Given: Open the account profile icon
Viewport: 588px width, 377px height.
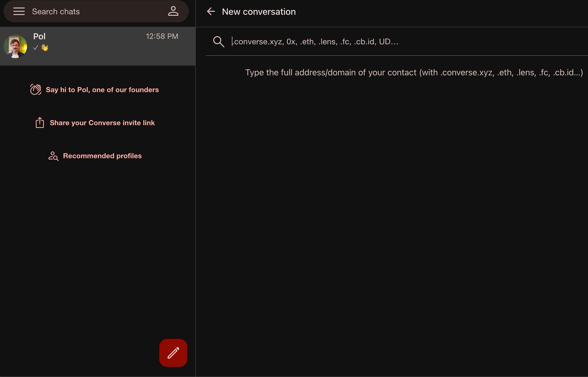Looking at the screenshot, I should coord(173,11).
